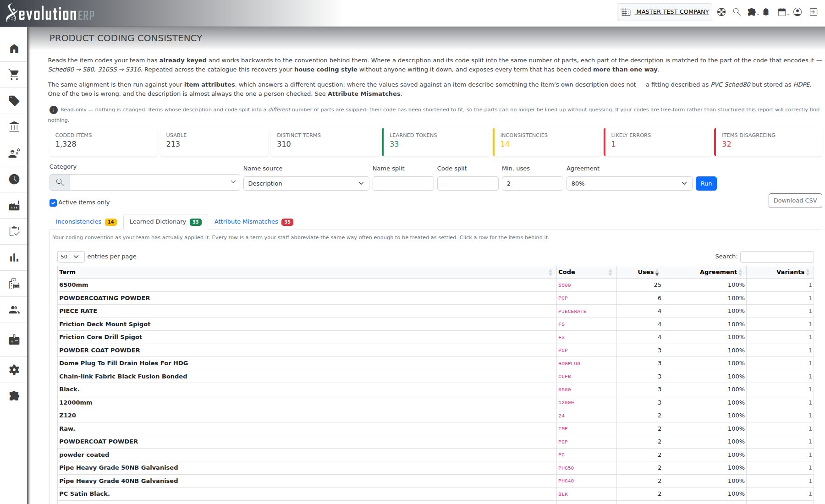Open the price tag sidebar icon
The height and width of the screenshot is (504, 825).
(x=14, y=101)
